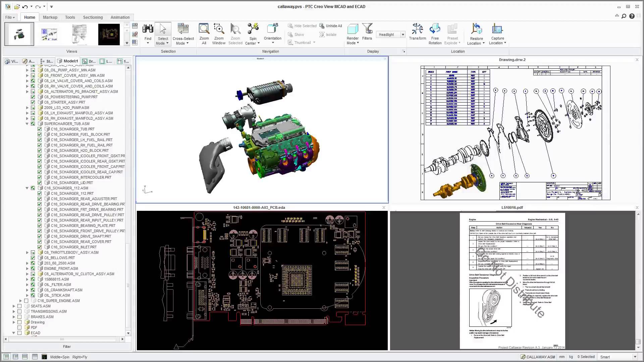Uncheck C6_POWERSTEERING_PUMP.PRT visibility checkbox

(x=33, y=97)
